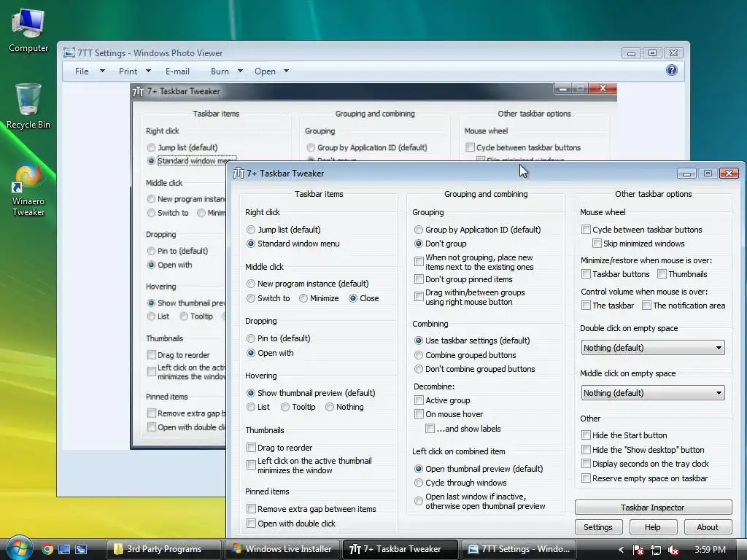Click the tray clock showing 3:59 PM
This screenshot has width=747, height=560.
(x=710, y=550)
